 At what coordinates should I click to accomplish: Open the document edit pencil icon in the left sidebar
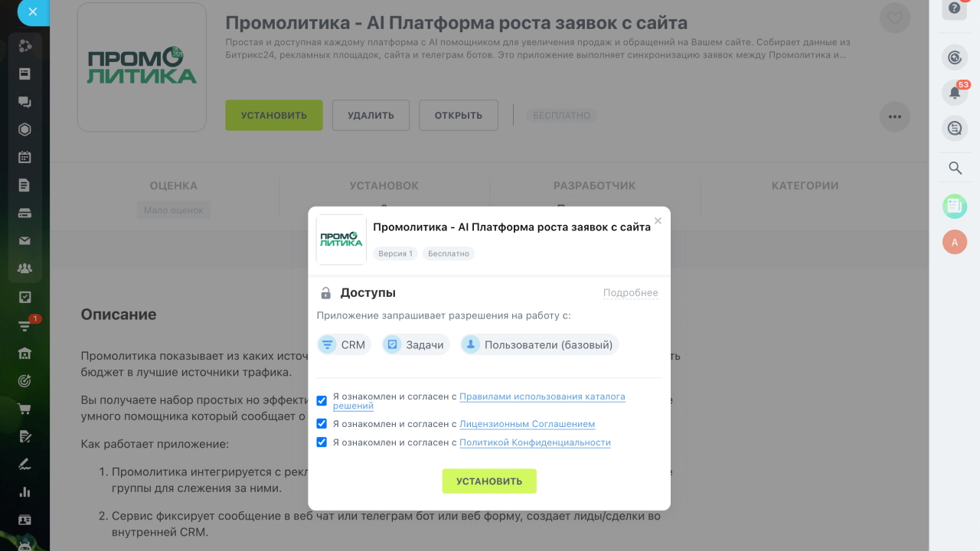click(x=24, y=436)
